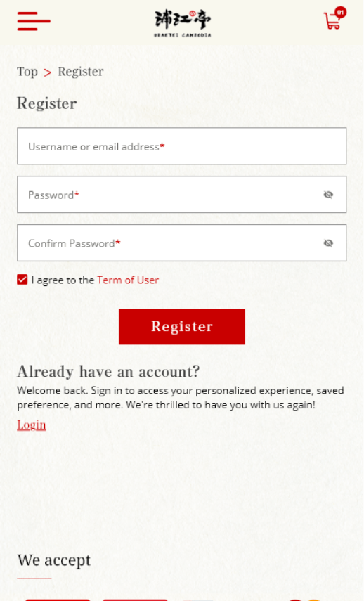Show the Confirm Password field contents
364x601 pixels.
(x=328, y=243)
